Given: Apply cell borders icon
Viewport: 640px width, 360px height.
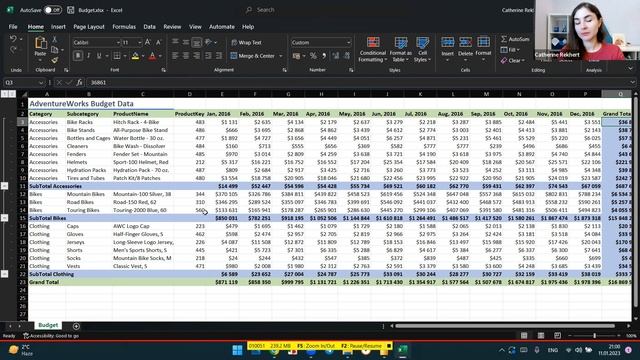Looking at the screenshot, I should 117,56.
